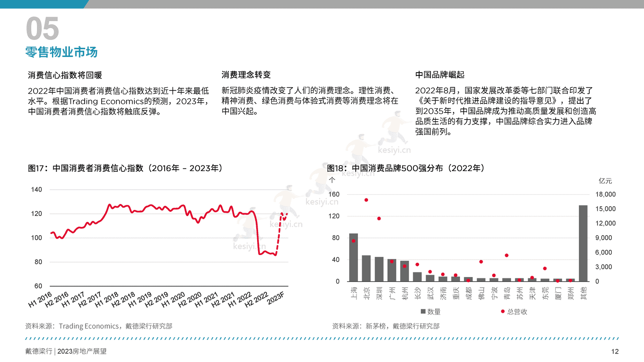Click the 160 label on 图18's left axis
The image size is (644, 362).
pyautogui.click(x=334, y=194)
